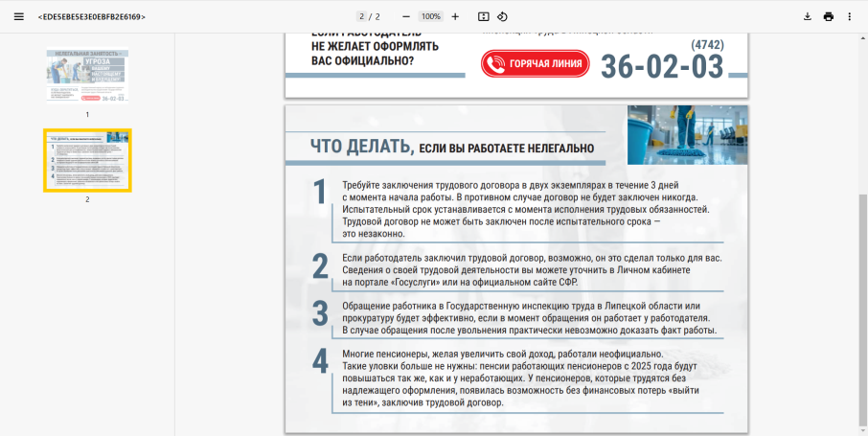
Task: Click the 100% zoom level field
Action: [x=431, y=16]
